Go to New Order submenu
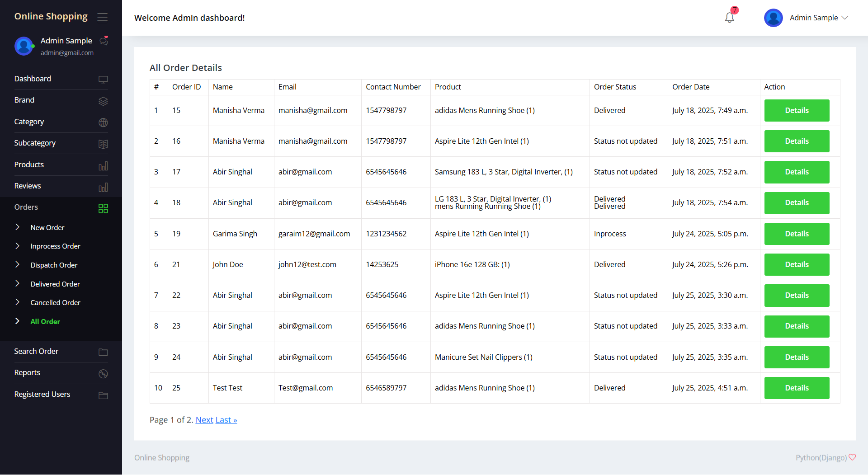The image size is (868, 475). tap(47, 227)
